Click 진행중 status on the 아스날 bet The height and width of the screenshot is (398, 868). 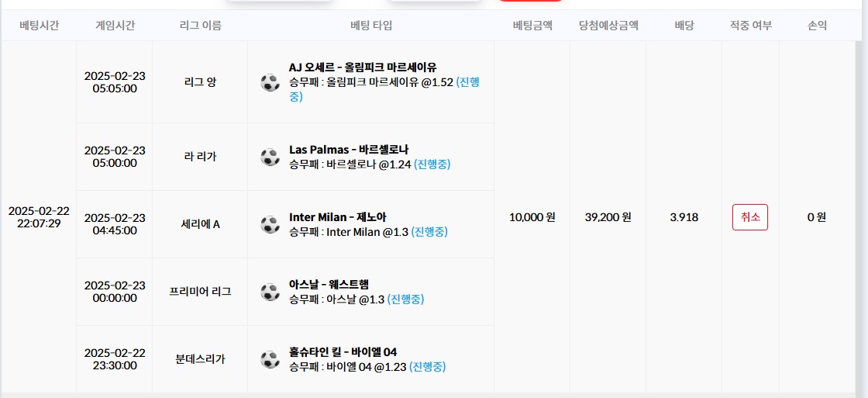click(x=405, y=299)
